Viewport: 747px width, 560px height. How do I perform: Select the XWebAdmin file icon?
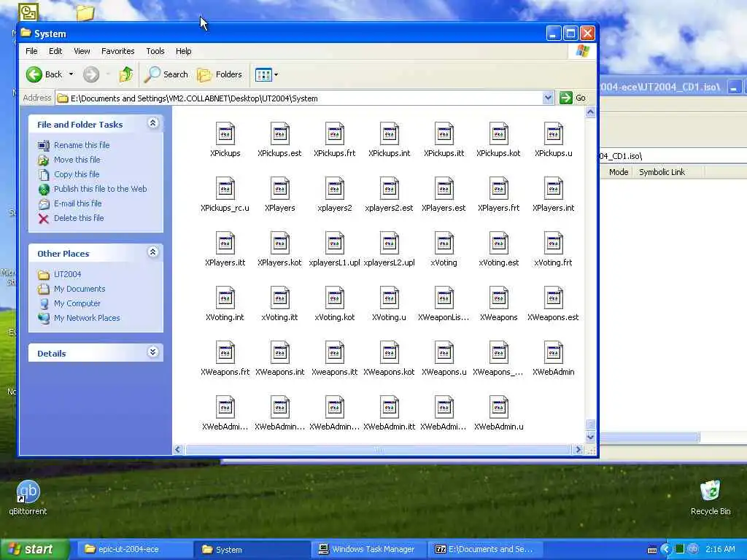553,353
